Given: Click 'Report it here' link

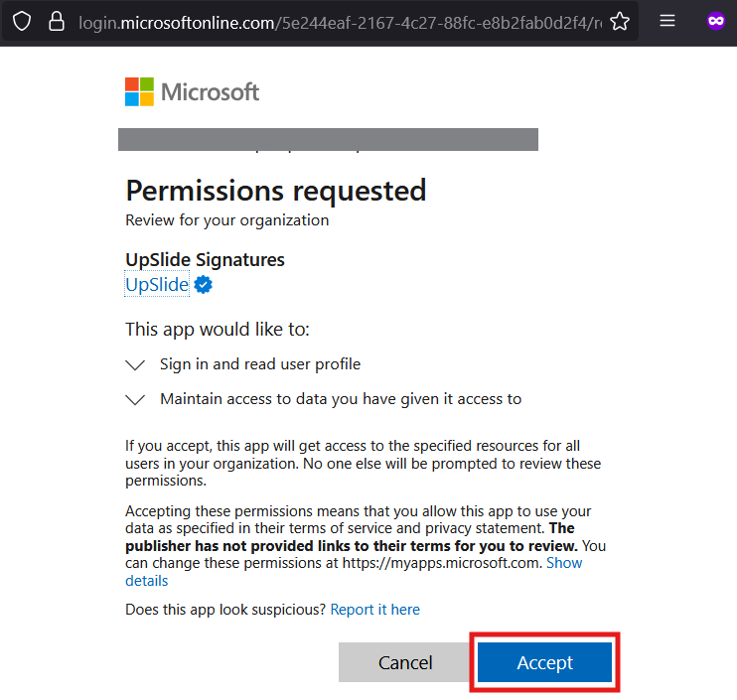Looking at the screenshot, I should point(375,610).
